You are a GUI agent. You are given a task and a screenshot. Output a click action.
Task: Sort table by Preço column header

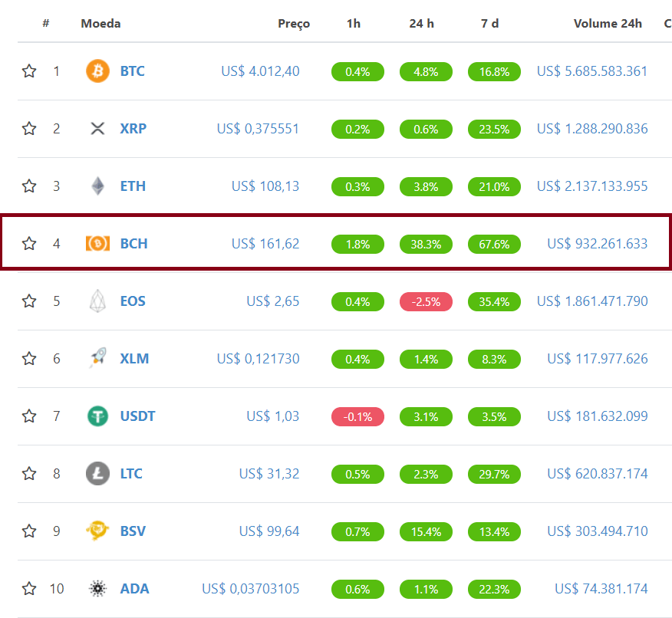pyautogui.click(x=294, y=23)
